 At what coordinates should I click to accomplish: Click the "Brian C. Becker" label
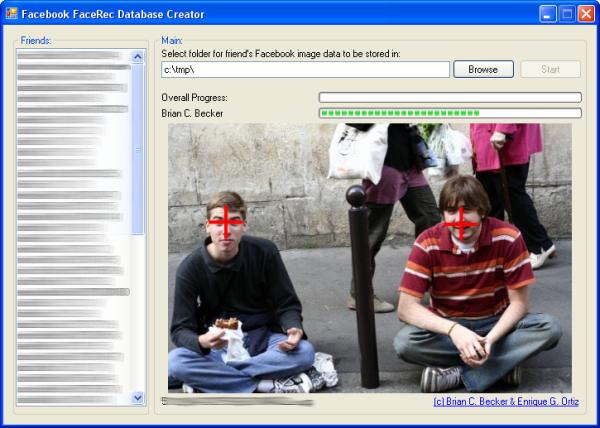[x=192, y=113]
